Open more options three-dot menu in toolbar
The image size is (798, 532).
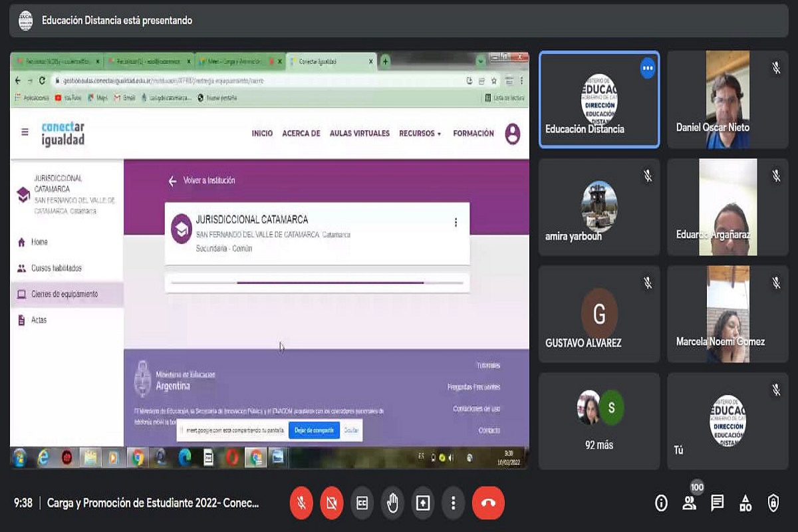pos(453,503)
